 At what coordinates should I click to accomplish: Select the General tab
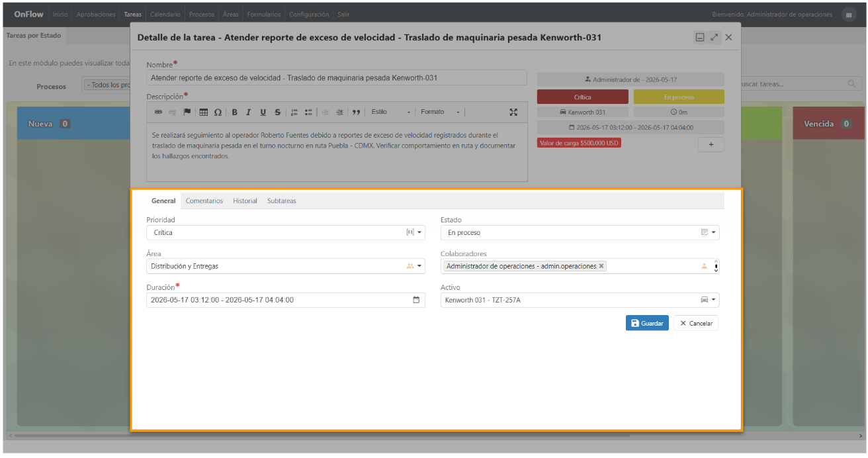click(x=163, y=201)
